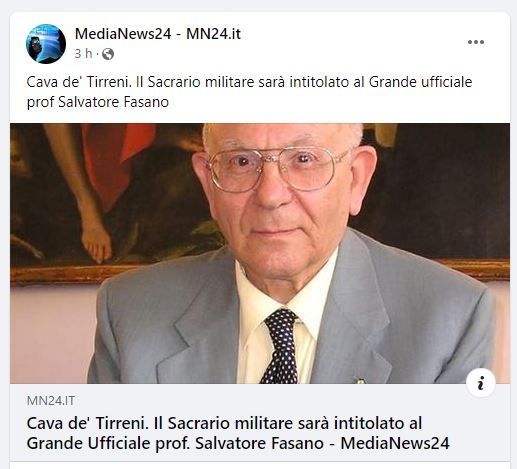
Task: Expand post actions with the ellipsis icon
Action: [x=476, y=42]
